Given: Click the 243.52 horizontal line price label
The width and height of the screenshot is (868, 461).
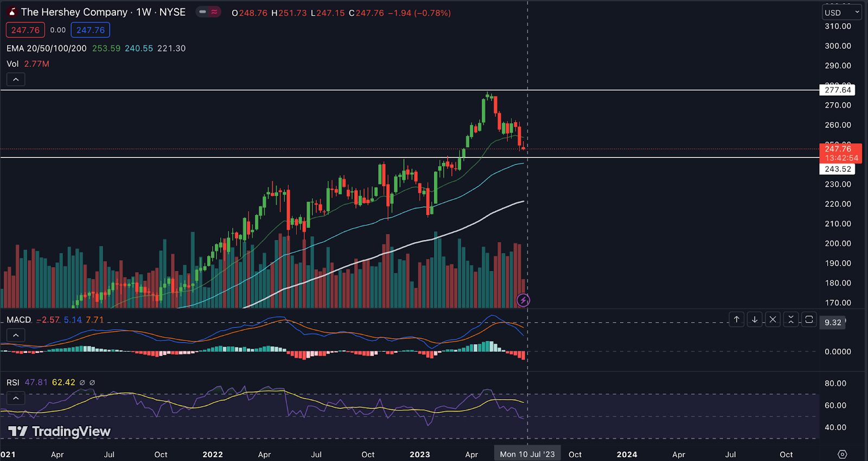Looking at the screenshot, I should [838, 169].
